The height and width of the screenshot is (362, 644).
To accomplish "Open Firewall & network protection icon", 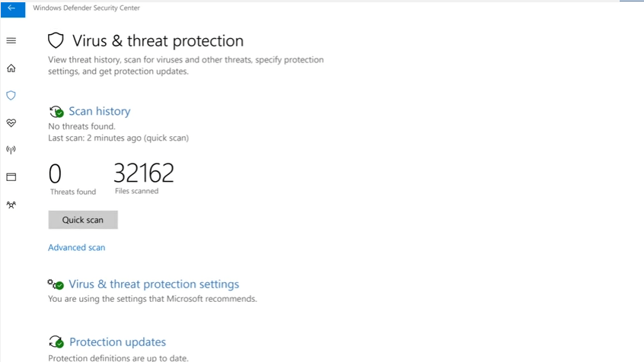I will 11,150.
